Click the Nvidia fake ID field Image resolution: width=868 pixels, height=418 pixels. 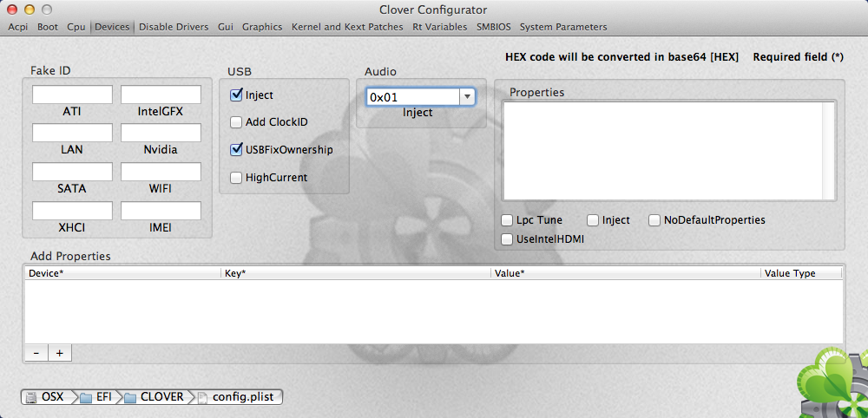coord(161,133)
